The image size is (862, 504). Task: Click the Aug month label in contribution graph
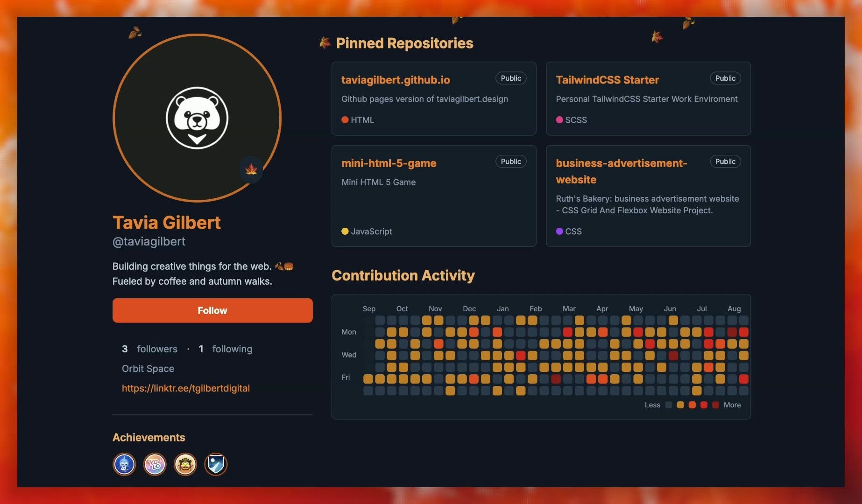point(734,309)
